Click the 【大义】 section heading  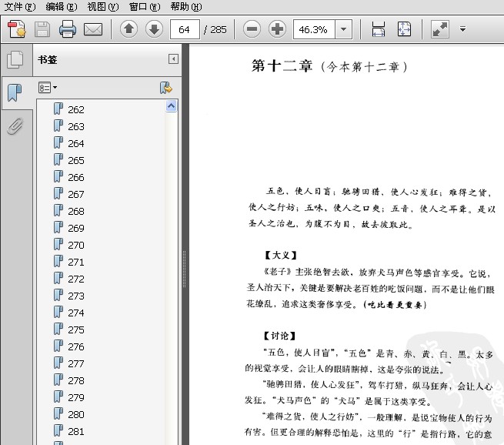[x=281, y=256]
